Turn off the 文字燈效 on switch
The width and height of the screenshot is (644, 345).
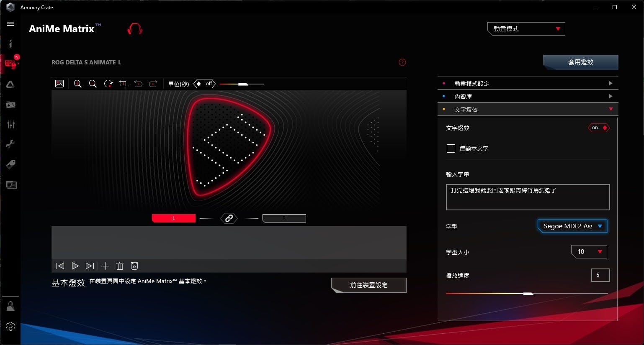(x=599, y=128)
